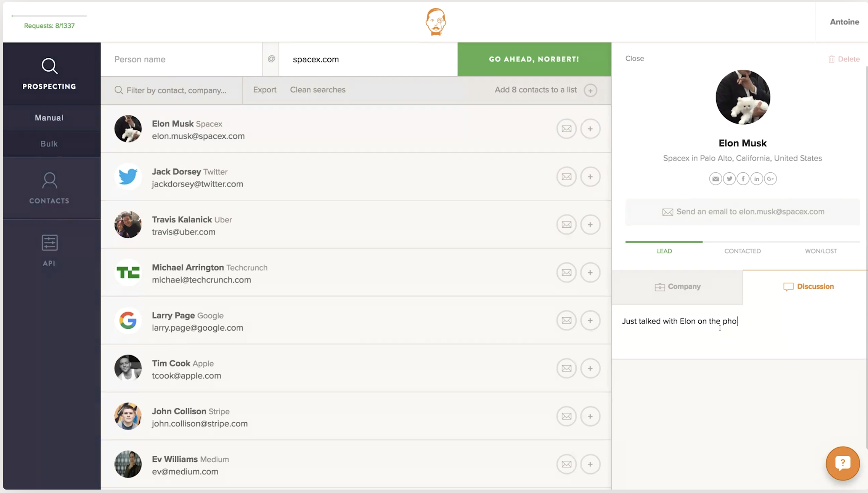Open the Prospecting search section
The height and width of the screenshot is (493, 868).
49,74
